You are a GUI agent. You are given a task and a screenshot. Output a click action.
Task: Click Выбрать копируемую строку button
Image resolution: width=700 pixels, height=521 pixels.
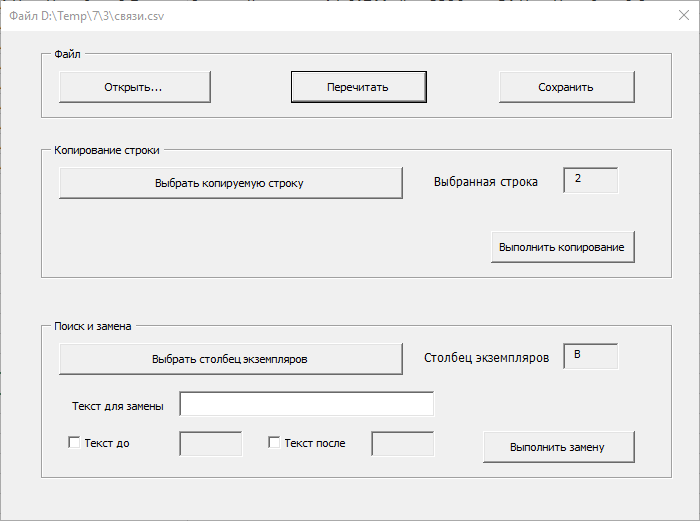[x=231, y=183]
